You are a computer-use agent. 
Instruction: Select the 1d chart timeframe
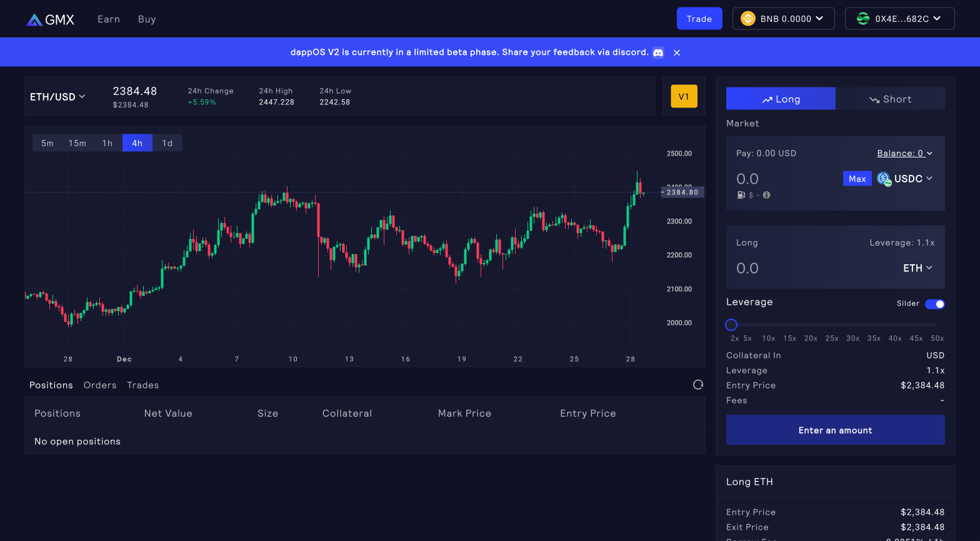click(167, 143)
